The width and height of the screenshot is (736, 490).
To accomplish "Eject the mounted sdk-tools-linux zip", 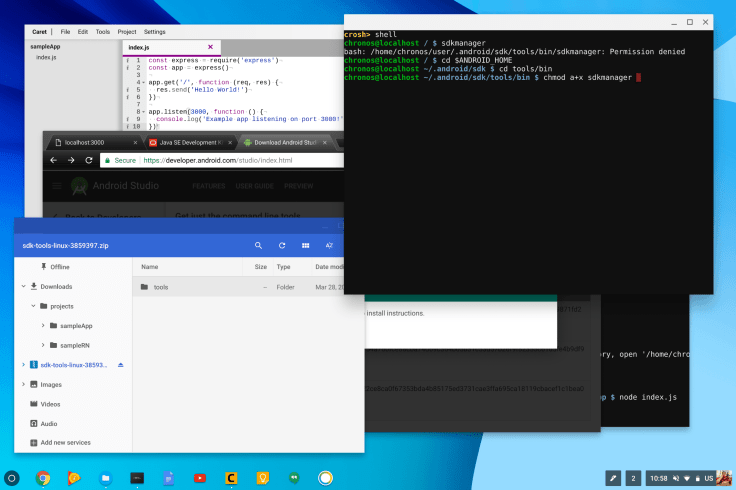I will 121,365.
